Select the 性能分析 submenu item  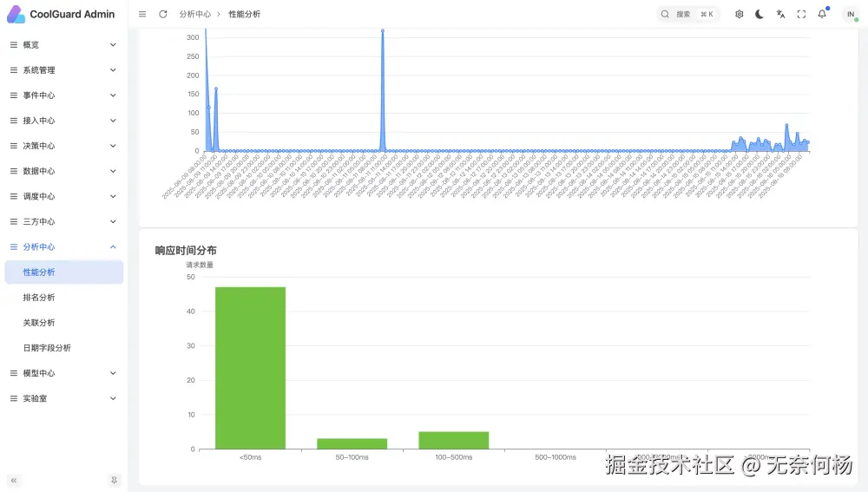(x=63, y=272)
